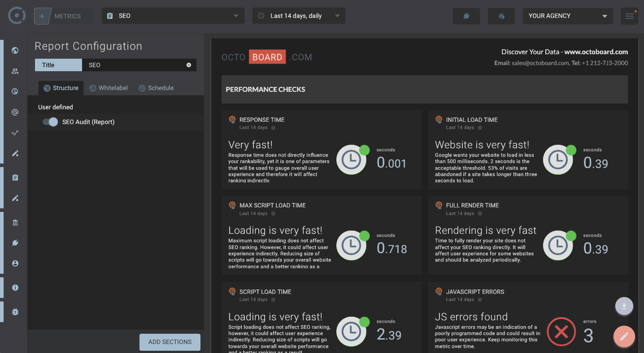The width and height of the screenshot is (644, 353).
Task: Clear the Title field with the x icon
Action: tap(189, 65)
